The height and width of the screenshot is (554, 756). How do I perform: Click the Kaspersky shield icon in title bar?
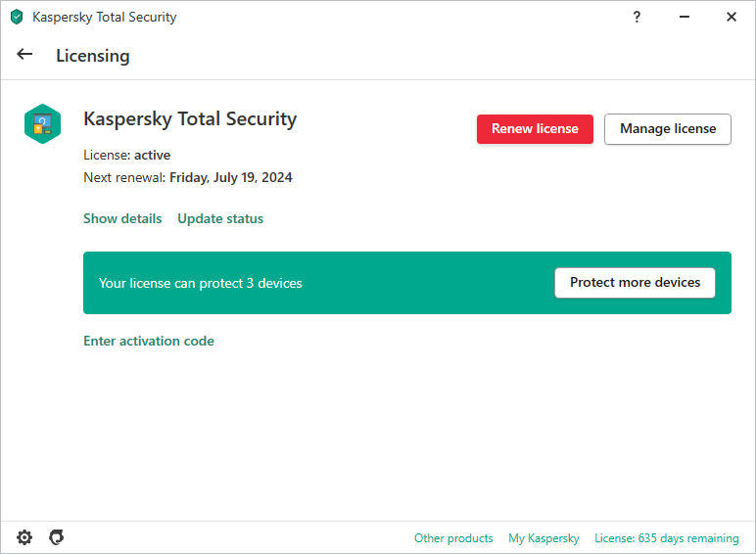pos(17,17)
